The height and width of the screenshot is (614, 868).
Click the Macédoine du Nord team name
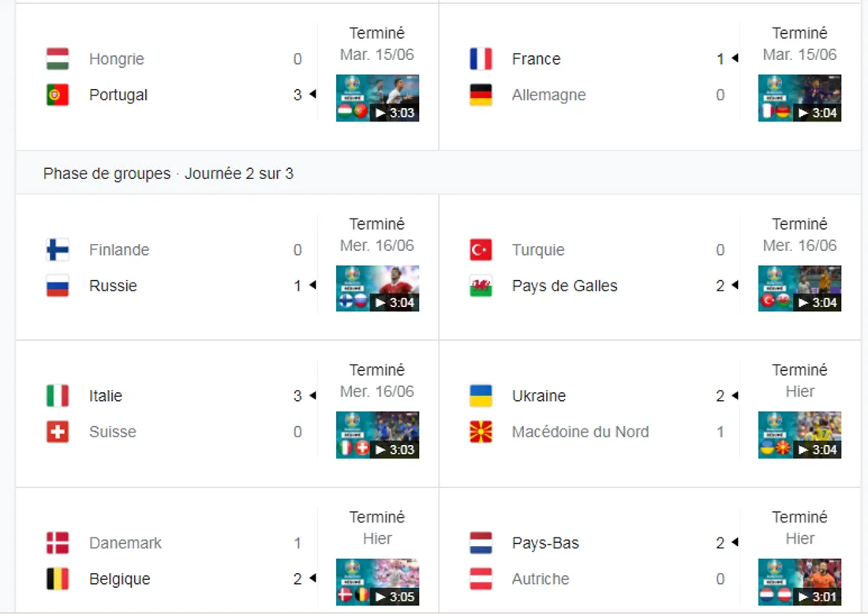point(580,432)
